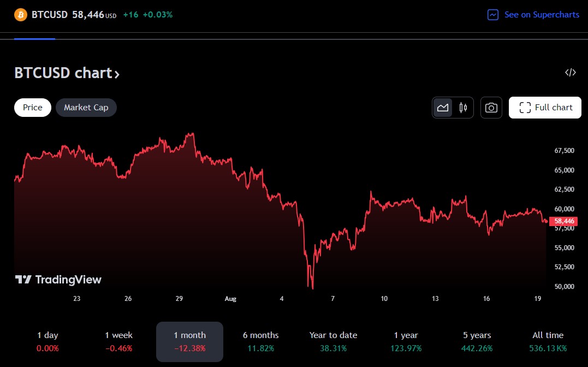Click the 50,000 price axis label

pos(565,287)
